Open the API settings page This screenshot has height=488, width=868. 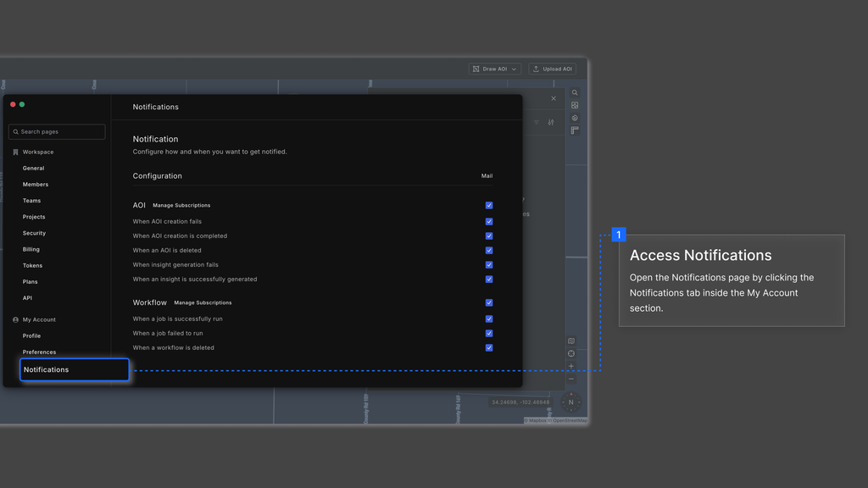[27, 297]
